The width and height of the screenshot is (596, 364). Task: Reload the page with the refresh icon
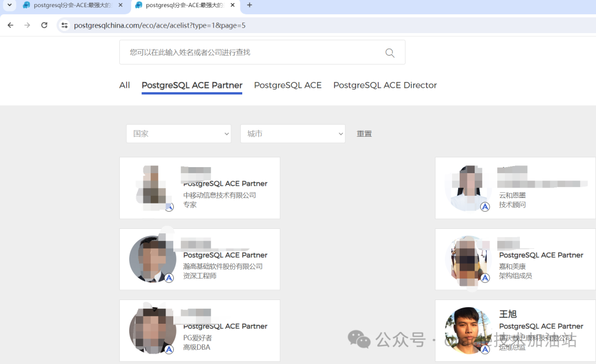tap(44, 25)
